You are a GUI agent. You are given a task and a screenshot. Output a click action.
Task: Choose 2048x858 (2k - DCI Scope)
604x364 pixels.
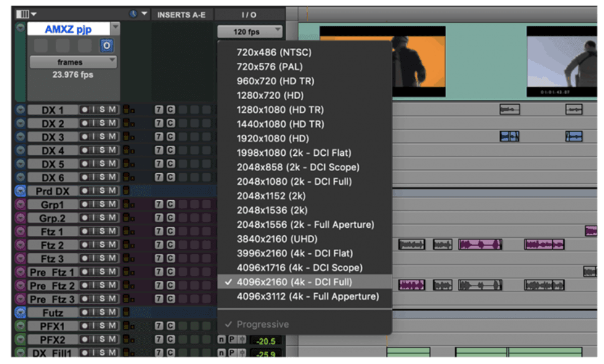(x=298, y=167)
